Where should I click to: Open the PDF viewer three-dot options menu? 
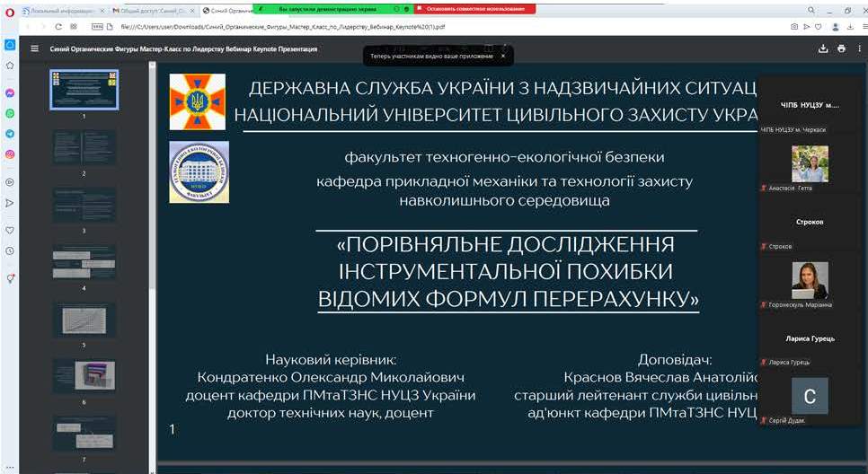[x=859, y=48]
